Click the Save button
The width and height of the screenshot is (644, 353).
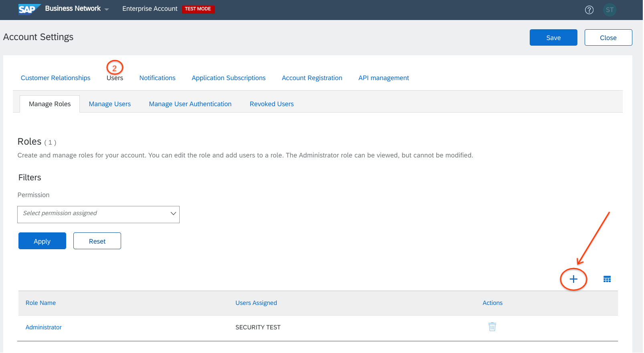pyautogui.click(x=554, y=38)
